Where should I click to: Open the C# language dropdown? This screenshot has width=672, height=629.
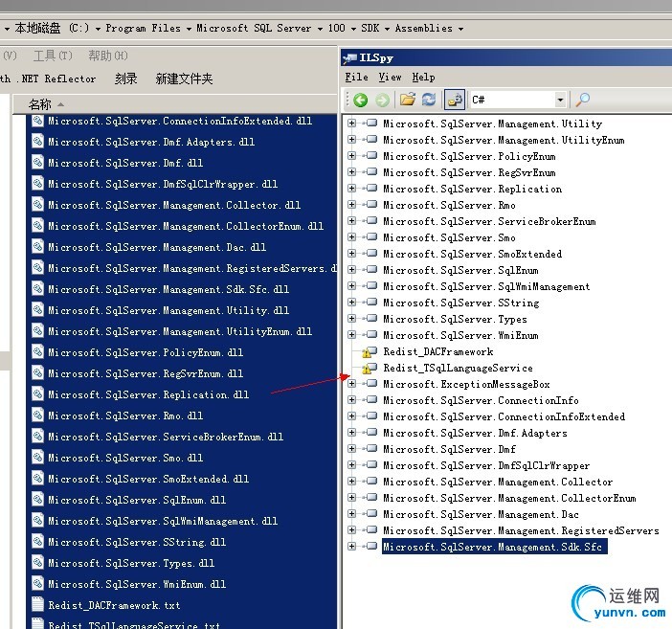click(x=560, y=100)
